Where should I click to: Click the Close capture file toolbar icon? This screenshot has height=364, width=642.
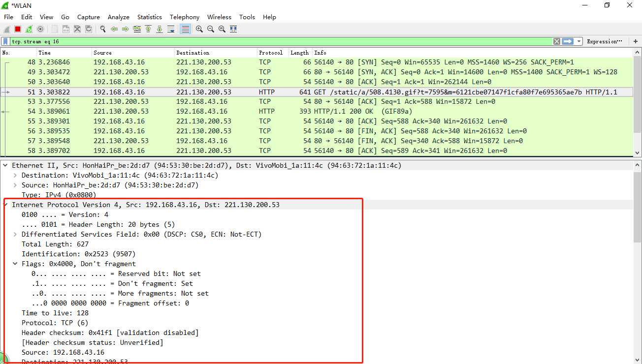(77, 30)
